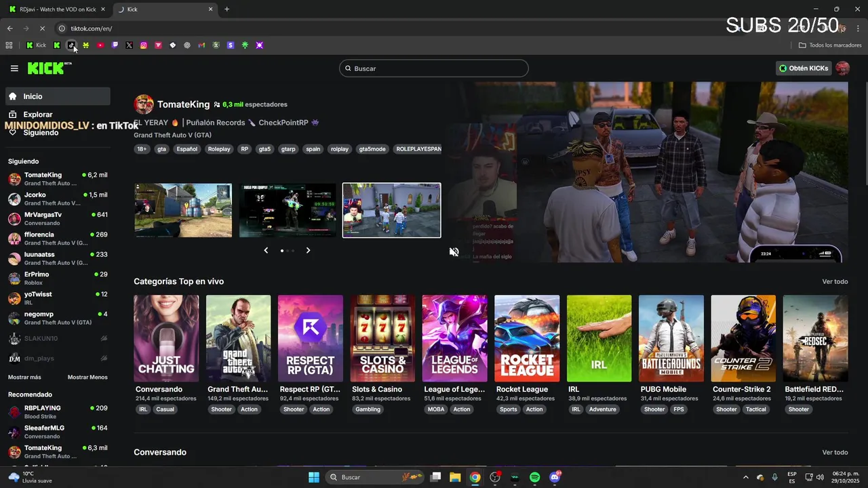Reload the browser page
The image size is (868, 488).
(x=42, y=28)
